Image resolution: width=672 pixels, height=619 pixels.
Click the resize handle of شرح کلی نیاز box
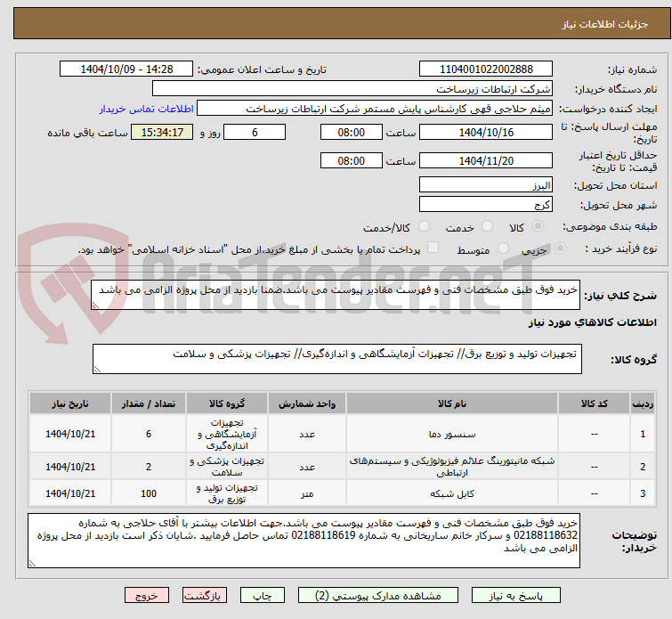pyautogui.click(x=95, y=305)
